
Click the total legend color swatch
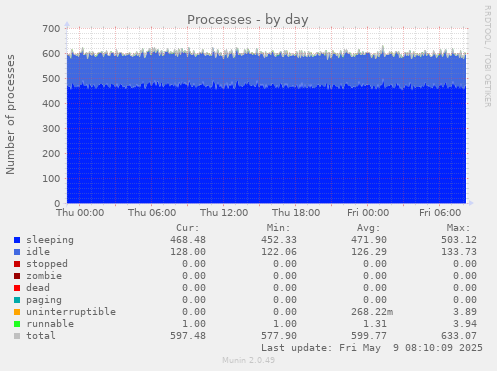click(x=17, y=336)
